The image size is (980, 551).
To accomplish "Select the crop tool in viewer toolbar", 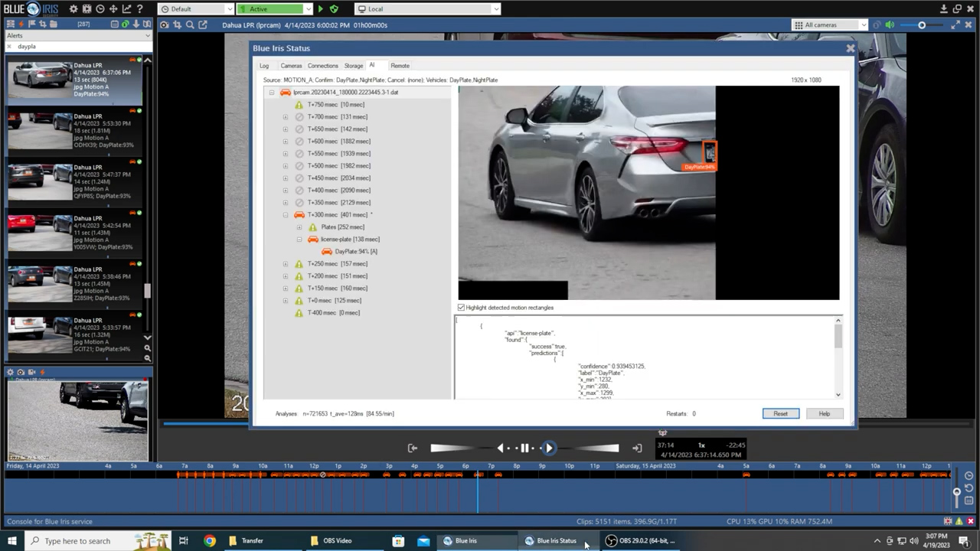I will click(177, 24).
